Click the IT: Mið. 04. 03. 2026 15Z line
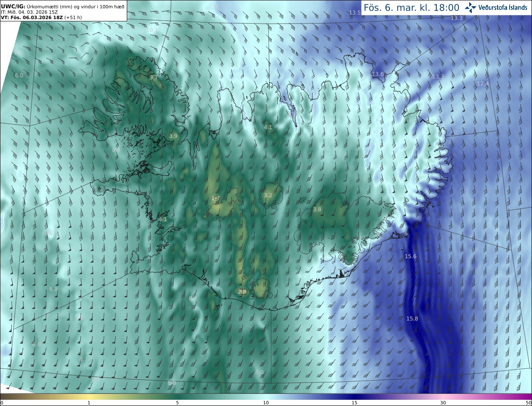The image size is (532, 406). 29,12
